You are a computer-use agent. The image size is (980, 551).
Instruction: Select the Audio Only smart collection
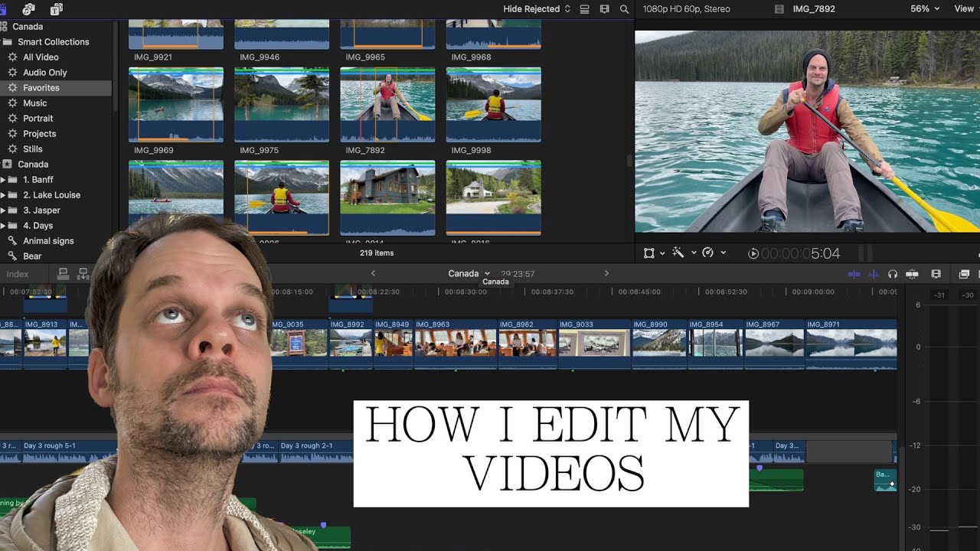pos(45,73)
